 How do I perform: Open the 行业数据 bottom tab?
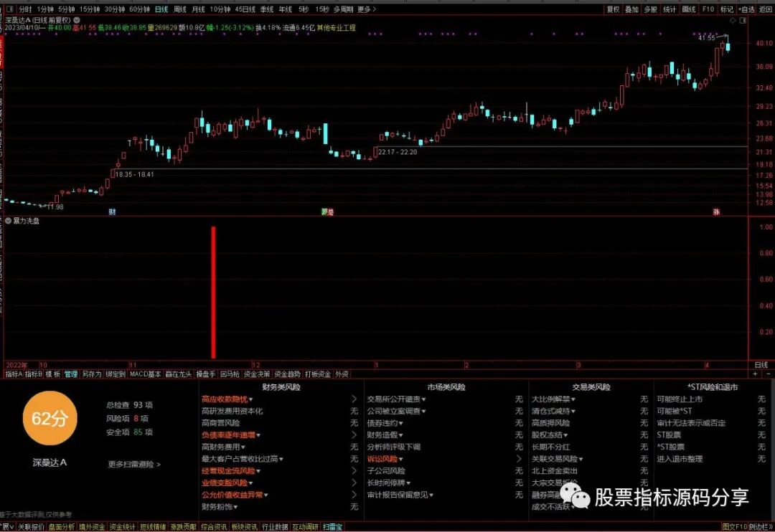pos(275,527)
